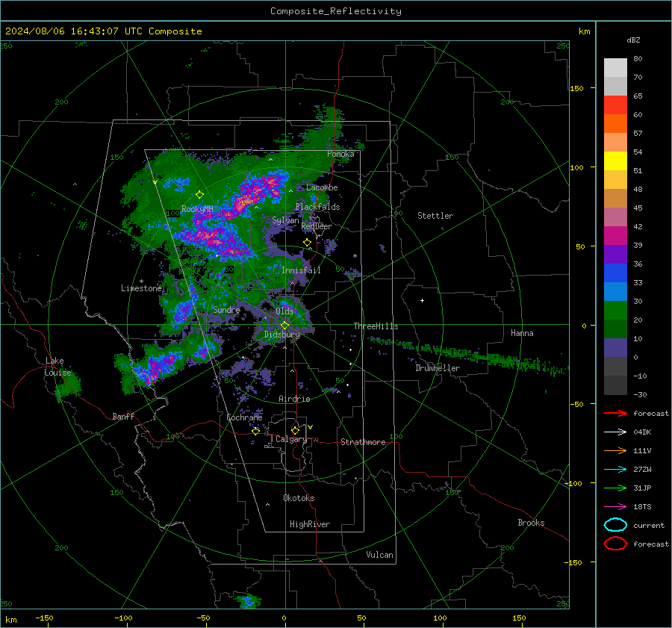The height and width of the screenshot is (628, 672).
Task: Click the blue 36 dBZ color swatch
Action: pos(615,273)
